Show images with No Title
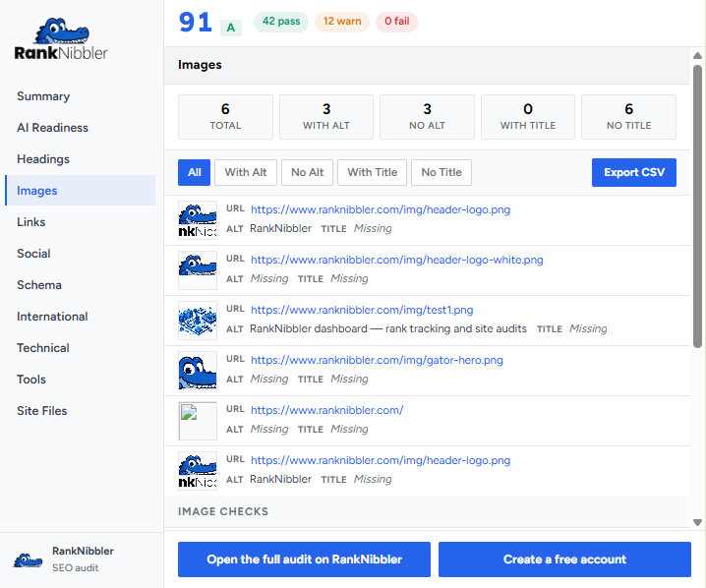This screenshot has height=588, width=706. pos(441,172)
